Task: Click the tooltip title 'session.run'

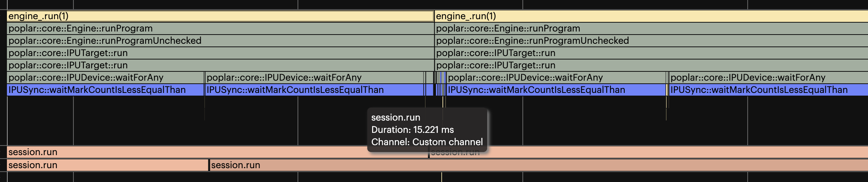Action: click(396, 117)
